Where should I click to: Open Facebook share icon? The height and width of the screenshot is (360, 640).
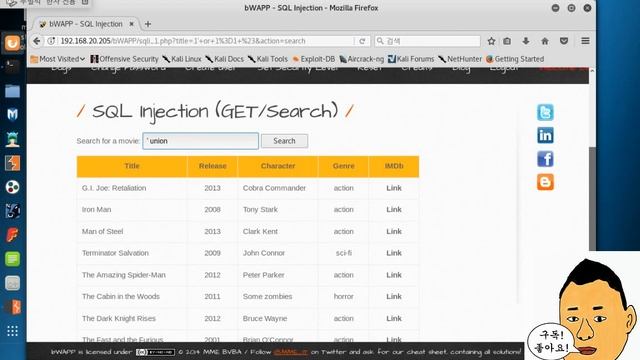point(545,159)
